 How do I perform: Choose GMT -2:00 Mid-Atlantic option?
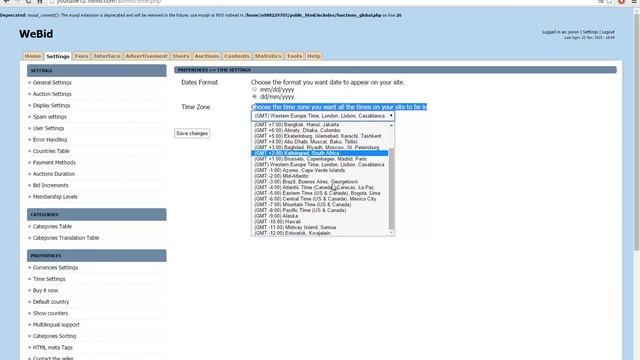tap(320, 176)
